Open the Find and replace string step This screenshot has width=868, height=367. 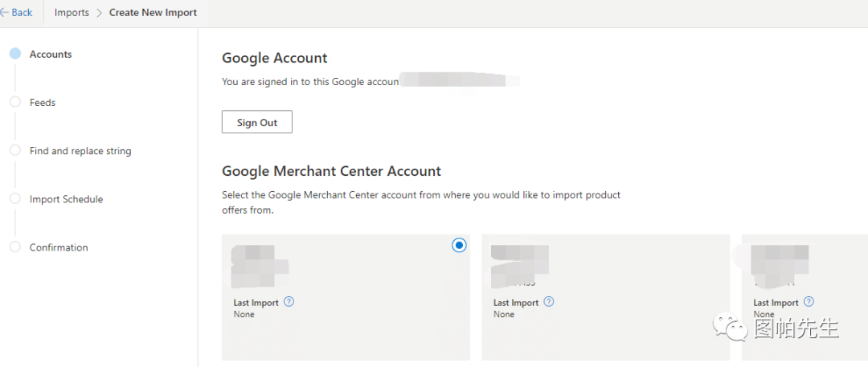(80, 151)
